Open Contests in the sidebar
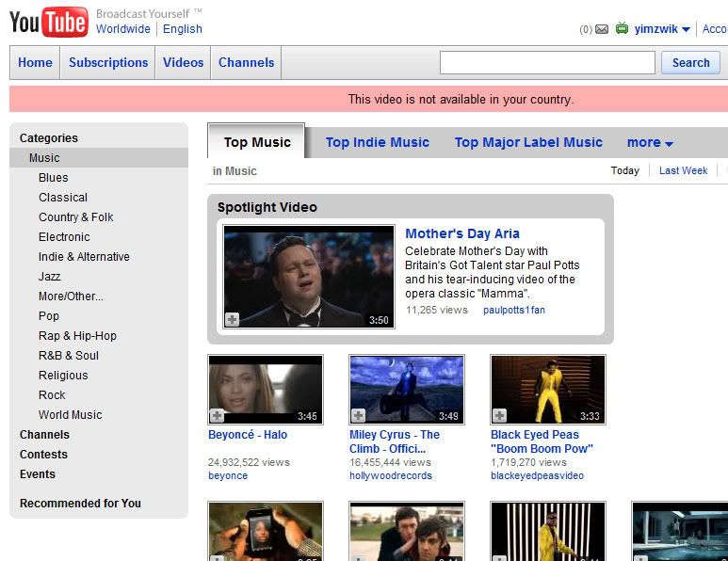 point(43,455)
